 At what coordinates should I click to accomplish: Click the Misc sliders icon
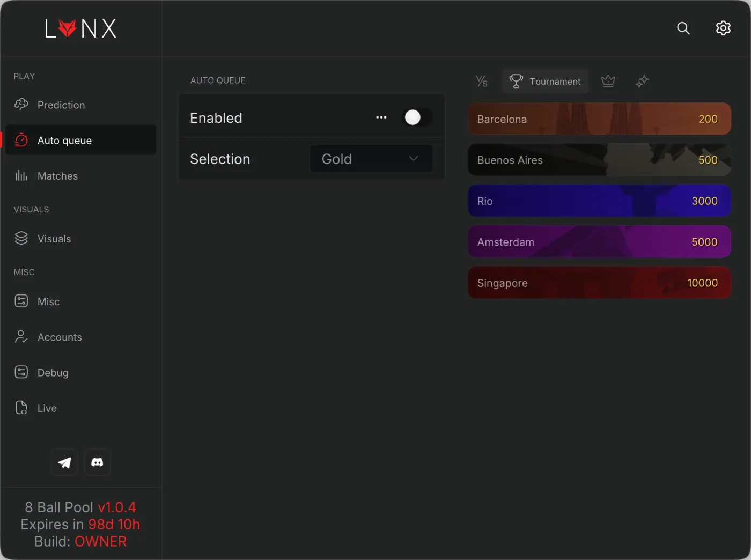point(21,301)
